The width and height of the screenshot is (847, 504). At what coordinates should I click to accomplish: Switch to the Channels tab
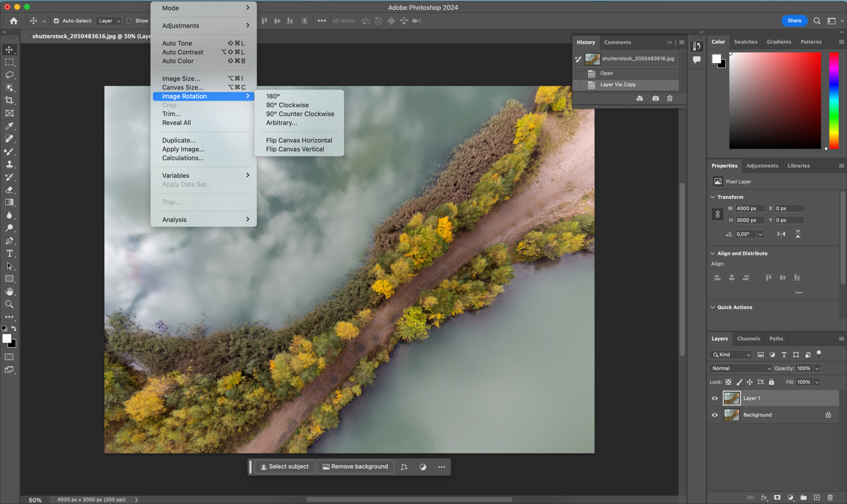pos(748,339)
